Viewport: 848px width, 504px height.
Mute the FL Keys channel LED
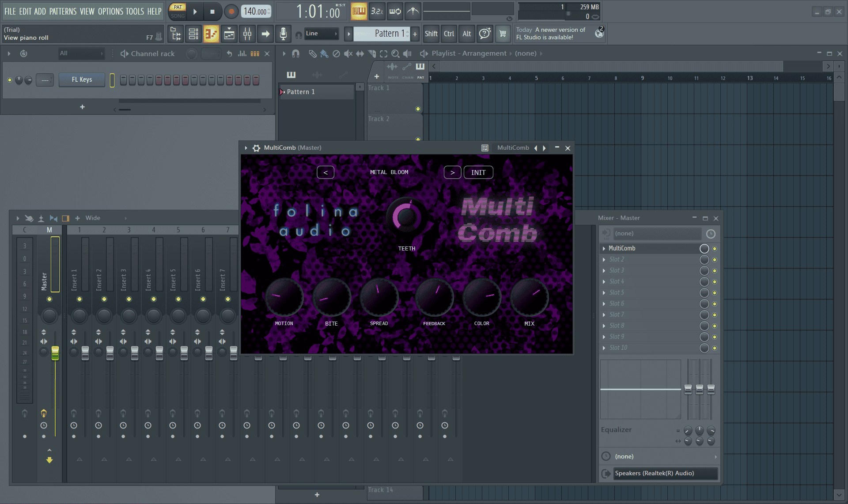[10, 80]
